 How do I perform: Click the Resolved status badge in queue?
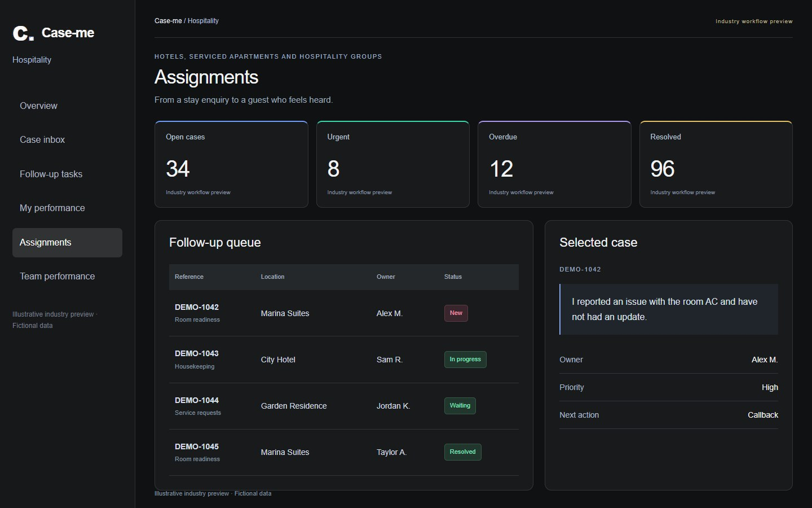[463, 452]
